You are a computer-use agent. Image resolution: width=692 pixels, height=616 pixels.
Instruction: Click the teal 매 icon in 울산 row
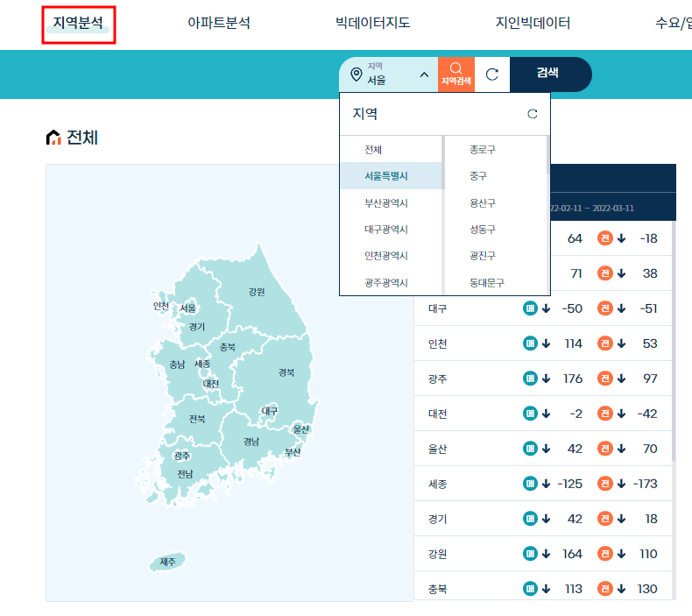pyautogui.click(x=530, y=449)
